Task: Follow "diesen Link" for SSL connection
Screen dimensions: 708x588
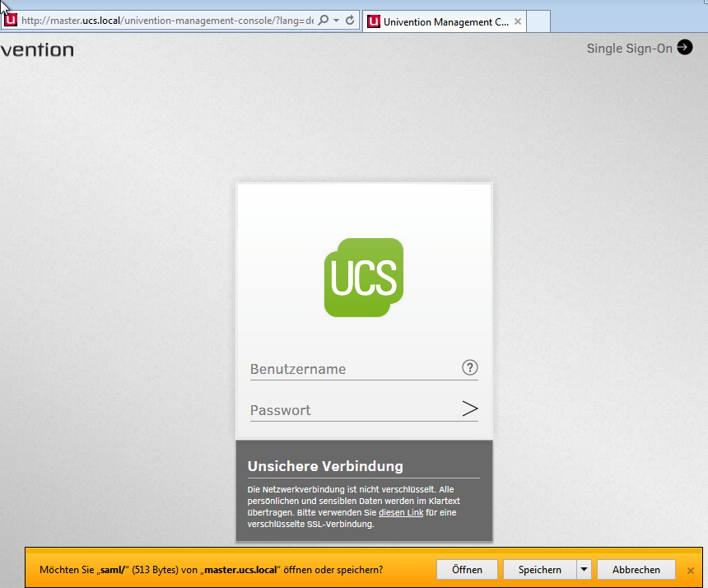Action: [x=401, y=513]
